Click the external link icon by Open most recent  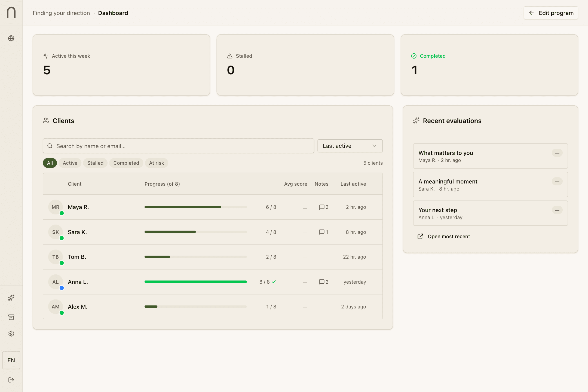420,236
